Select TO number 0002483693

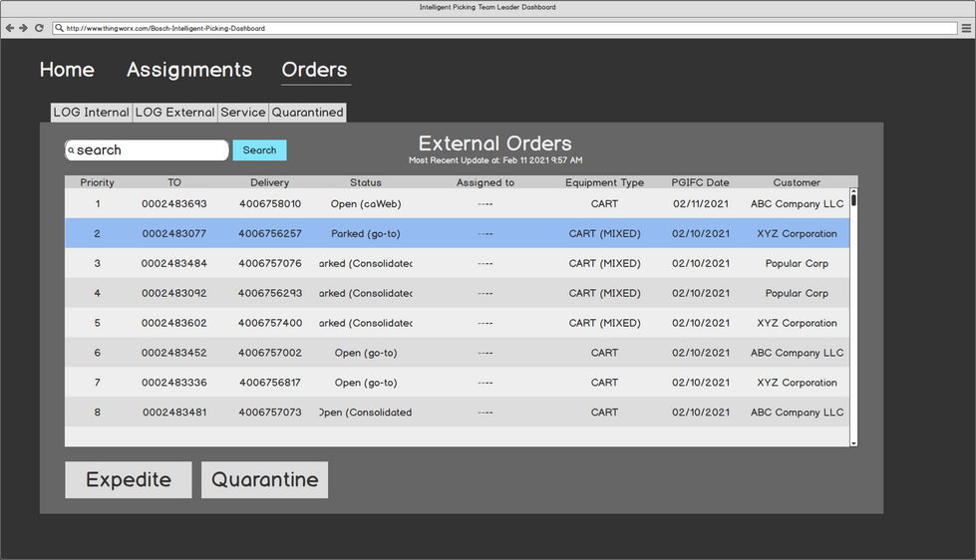(174, 203)
